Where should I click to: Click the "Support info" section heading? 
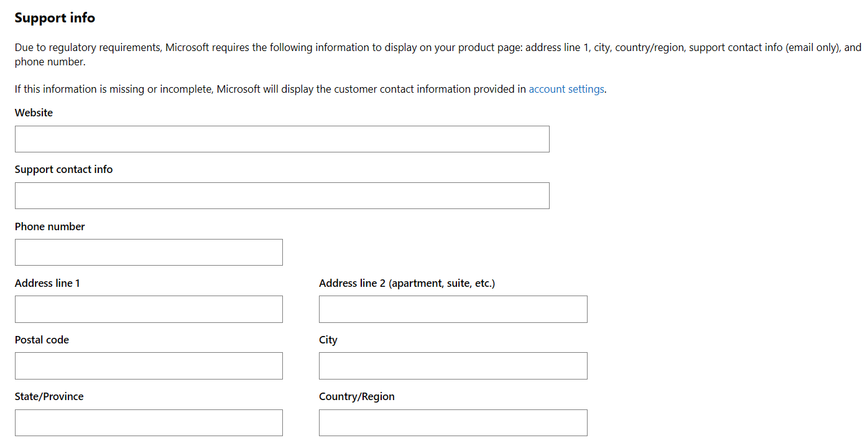click(55, 18)
